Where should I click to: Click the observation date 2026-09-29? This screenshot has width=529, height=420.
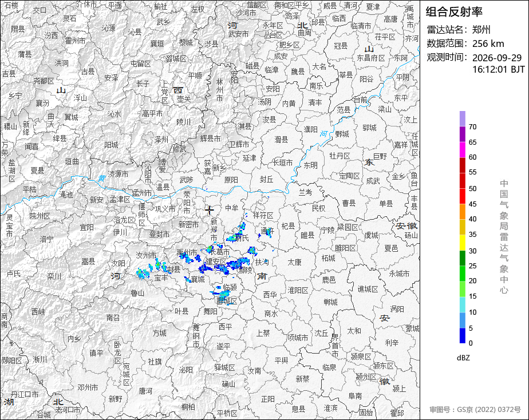[x=496, y=58]
